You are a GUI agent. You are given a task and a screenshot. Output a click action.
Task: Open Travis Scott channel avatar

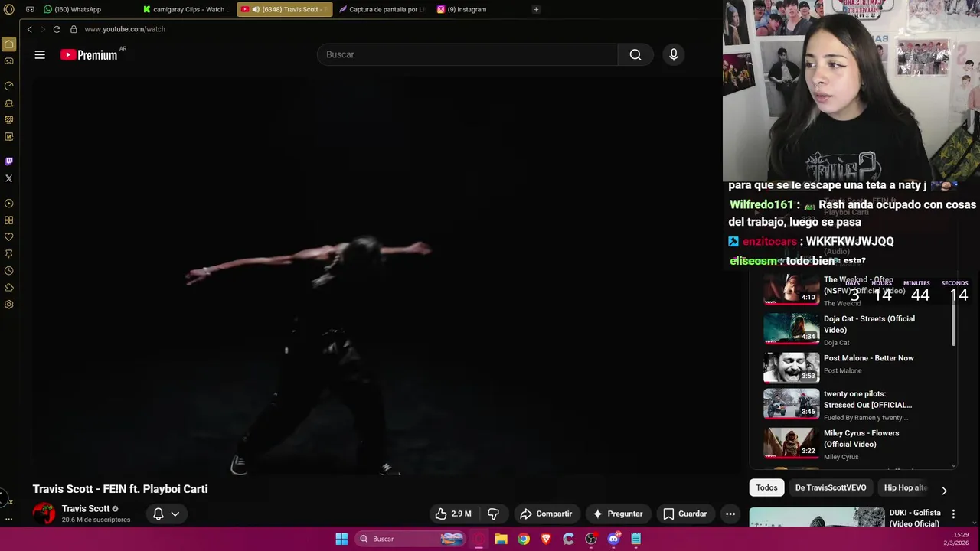(x=44, y=514)
